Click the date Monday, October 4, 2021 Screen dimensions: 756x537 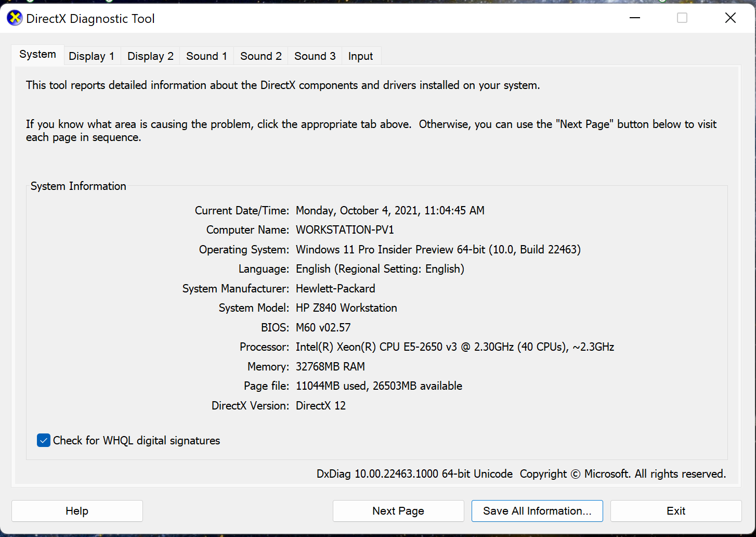390,211
